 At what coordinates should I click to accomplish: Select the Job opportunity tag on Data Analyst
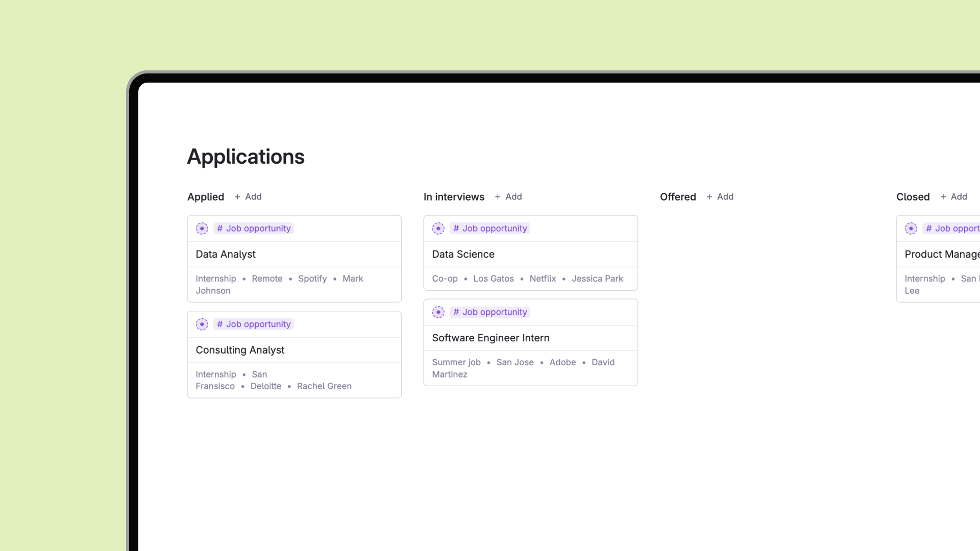click(x=254, y=229)
